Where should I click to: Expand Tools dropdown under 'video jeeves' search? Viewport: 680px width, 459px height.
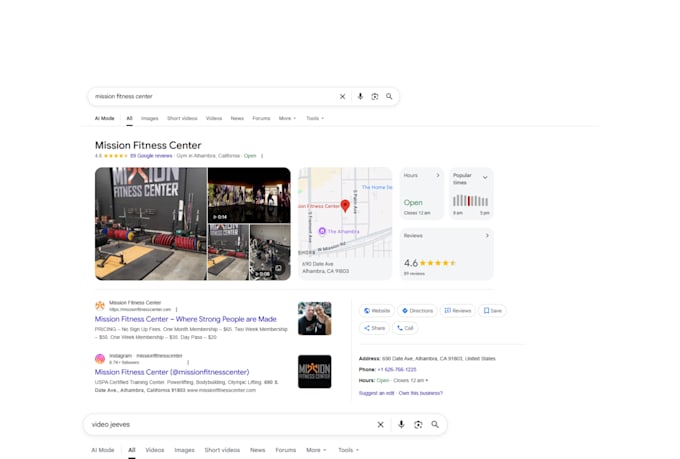(x=348, y=450)
